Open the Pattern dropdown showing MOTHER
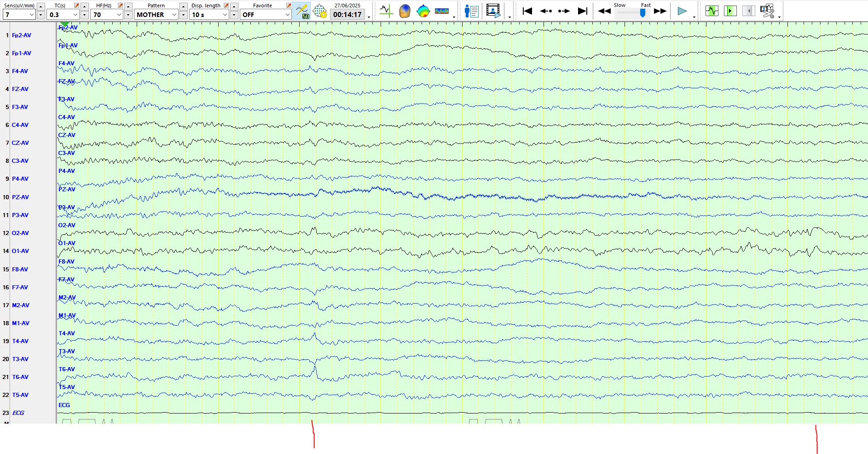 (156, 15)
